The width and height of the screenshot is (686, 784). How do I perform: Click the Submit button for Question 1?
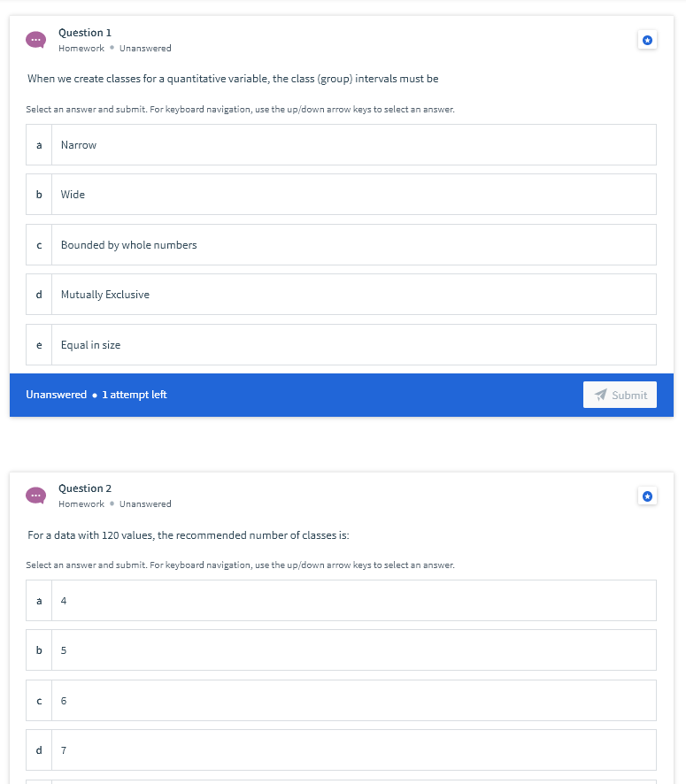coord(620,395)
